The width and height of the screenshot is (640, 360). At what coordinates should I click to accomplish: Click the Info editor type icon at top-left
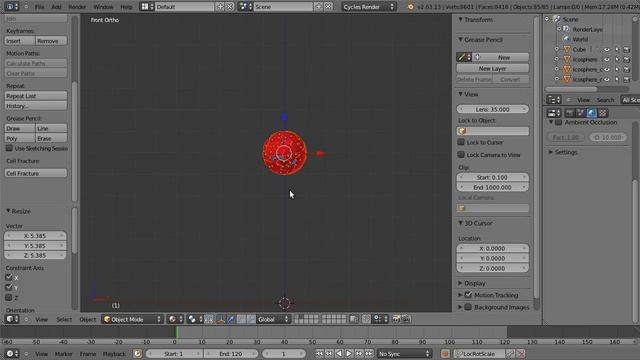click(x=11, y=7)
